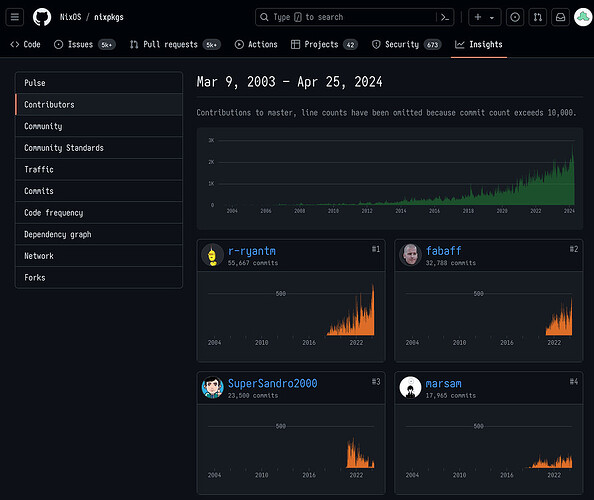Click the green contributions timeline graph

[390, 178]
